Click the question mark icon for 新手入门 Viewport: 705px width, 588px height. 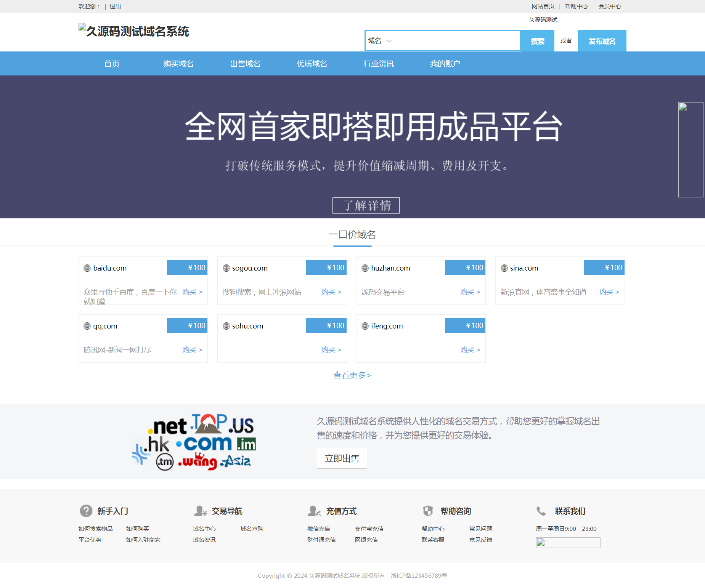click(x=86, y=511)
